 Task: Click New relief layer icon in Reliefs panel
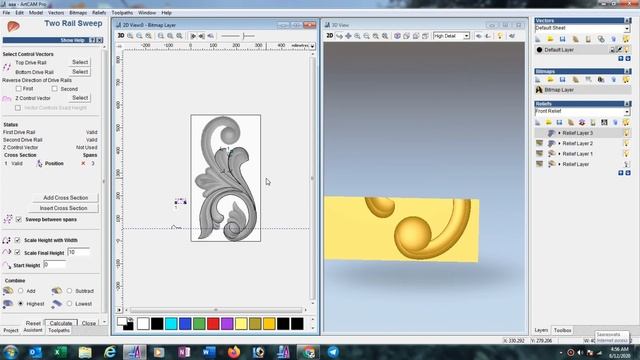(538, 122)
